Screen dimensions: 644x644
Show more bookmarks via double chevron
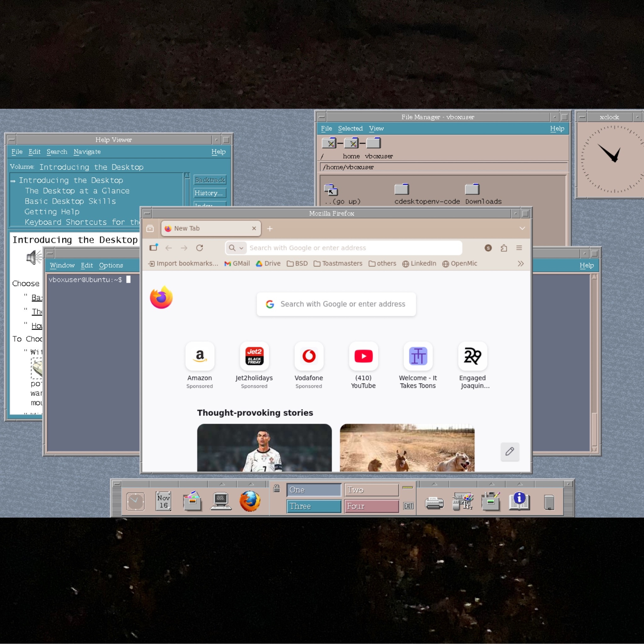(520, 264)
